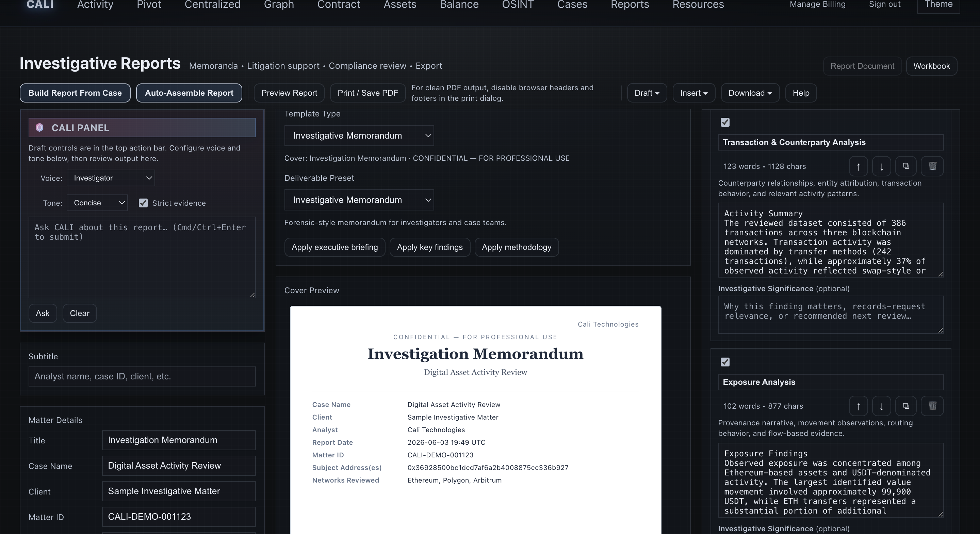Open Reports in the navigation bar
Screen dimensions: 980x534
630,4
